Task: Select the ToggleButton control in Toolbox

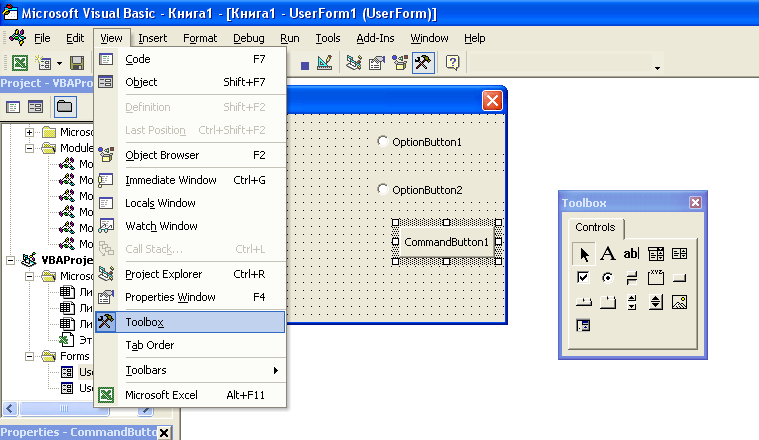Action: (631, 278)
